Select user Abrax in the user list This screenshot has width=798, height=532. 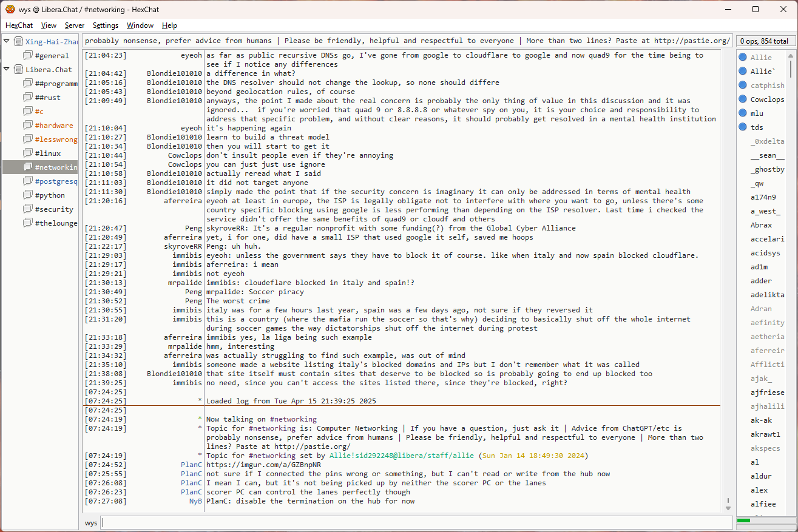[x=761, y=224]
